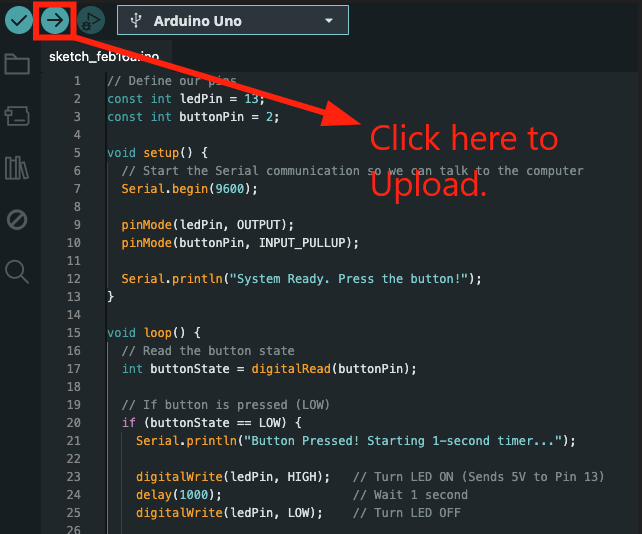Image resolution: width=642 pixels, height=534 pixels.
Task: Select the sketch_feb file tab
Action: click(x=104, y=57)
